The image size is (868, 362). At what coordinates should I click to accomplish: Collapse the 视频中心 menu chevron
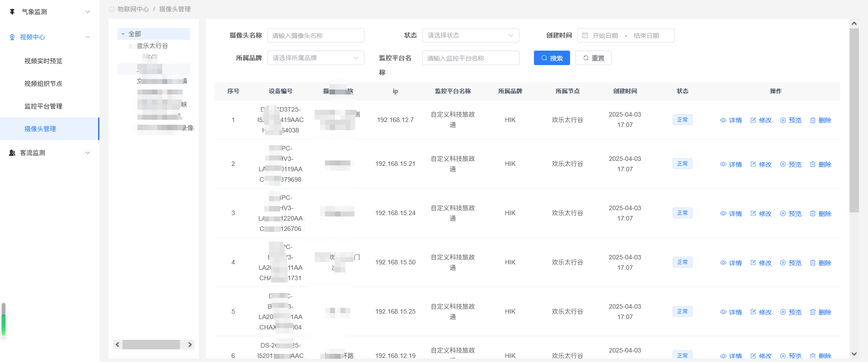pyautogui.click(x=88, y=37)
